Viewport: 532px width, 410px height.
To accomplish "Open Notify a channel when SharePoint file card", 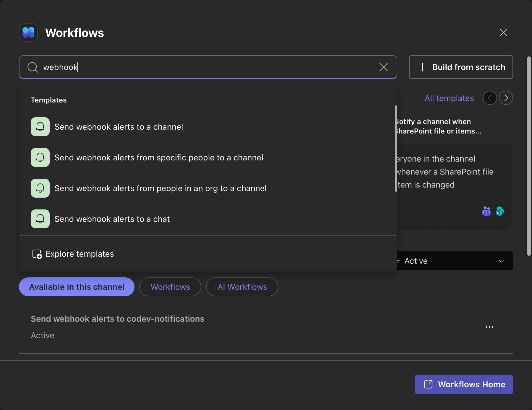I will pos(454,169).
